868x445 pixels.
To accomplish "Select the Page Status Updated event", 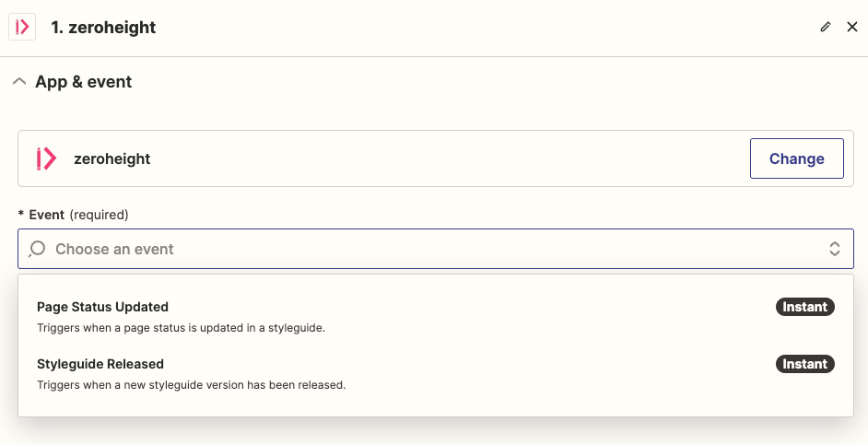I will [x=436, y=317].
